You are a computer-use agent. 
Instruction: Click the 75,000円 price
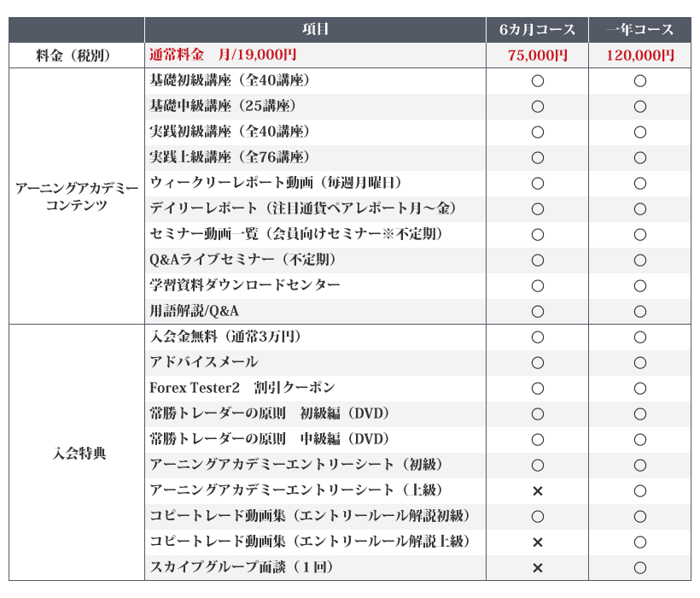click(x=537, y=56)
